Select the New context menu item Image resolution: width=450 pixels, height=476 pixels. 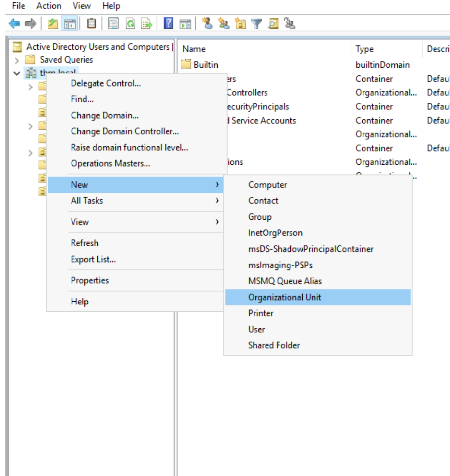135,185
